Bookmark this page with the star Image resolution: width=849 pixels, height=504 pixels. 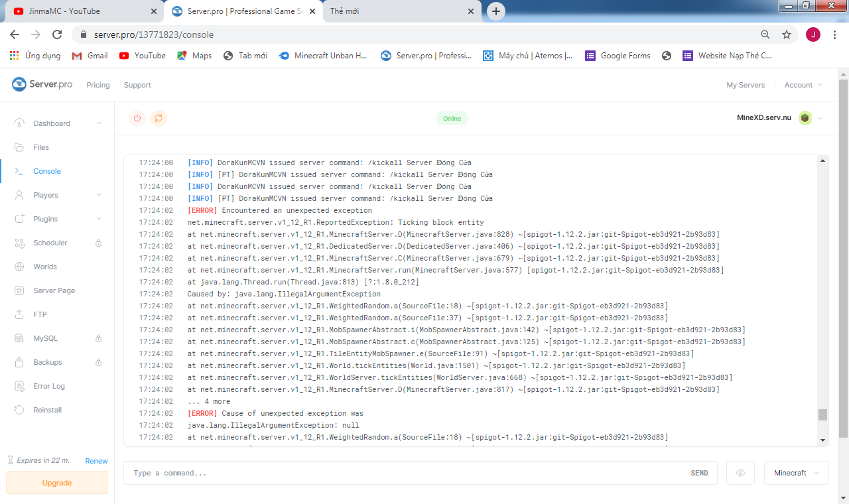[787, 34]
